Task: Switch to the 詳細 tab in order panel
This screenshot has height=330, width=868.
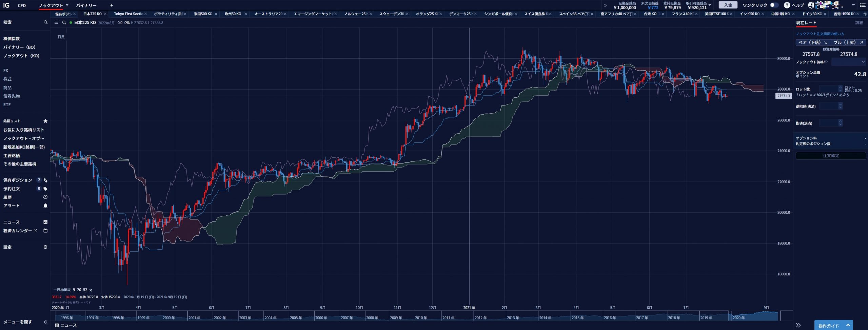Action: pos(859,23)
